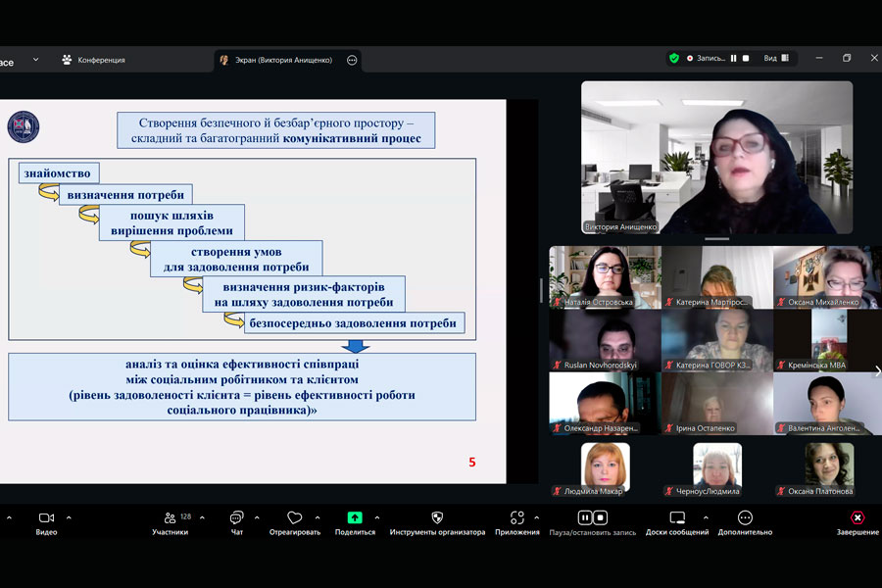The height and width of the screenshot is (588, 882).
Task: Expand chat options caret
Action: [x=257, y=517]
